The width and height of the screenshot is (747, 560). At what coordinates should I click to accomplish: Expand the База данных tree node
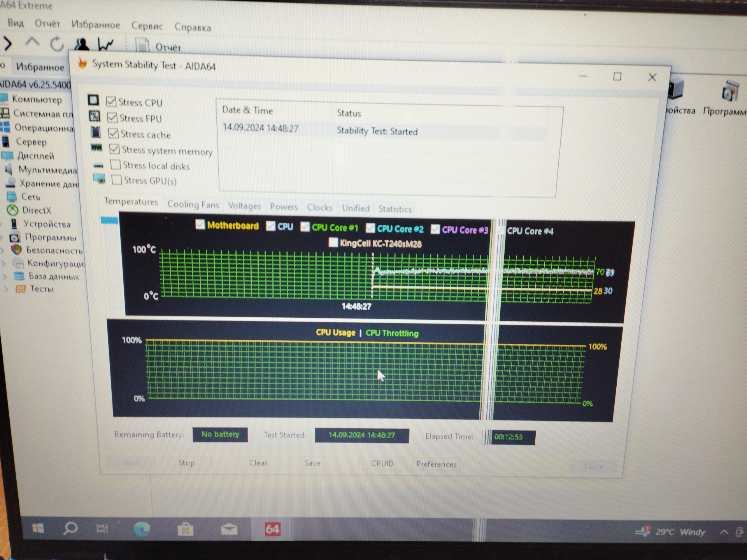click(x=5, y=276)
